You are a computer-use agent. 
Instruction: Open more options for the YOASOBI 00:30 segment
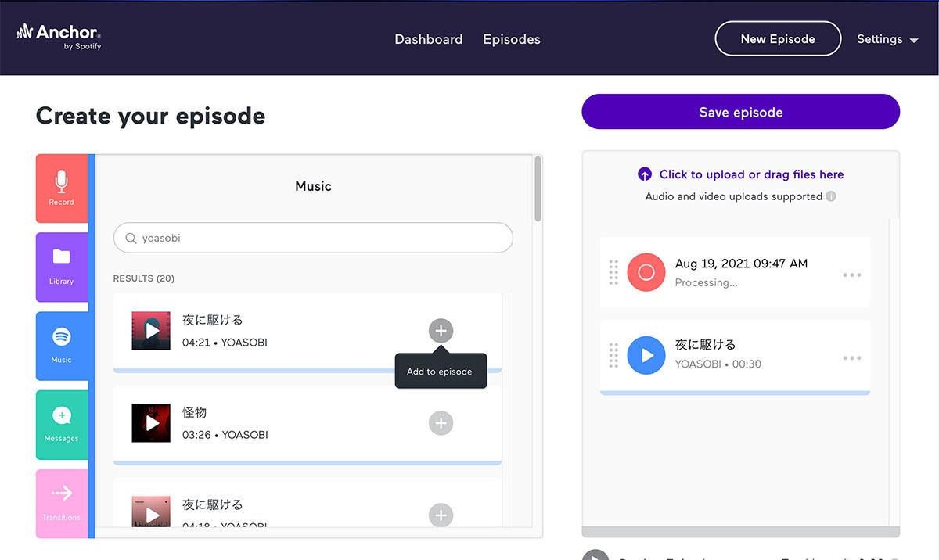[x=852, y=358]
